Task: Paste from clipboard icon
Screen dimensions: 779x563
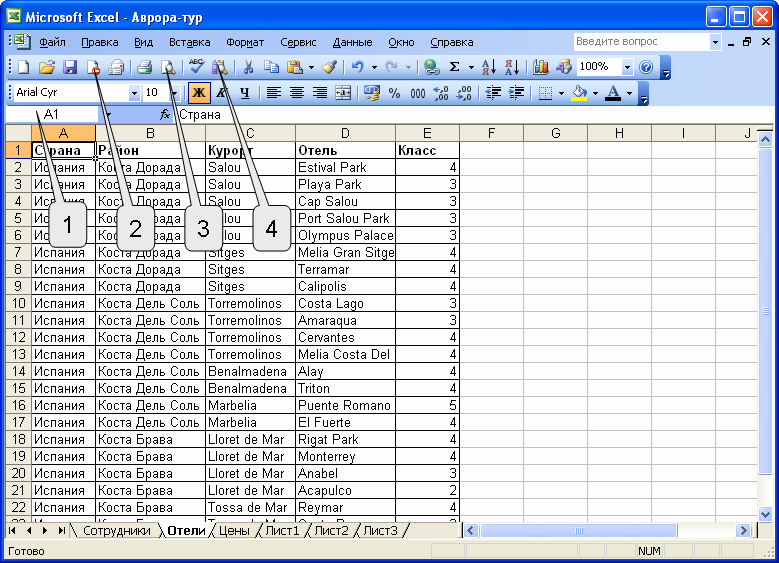Action: click(295, 67)
